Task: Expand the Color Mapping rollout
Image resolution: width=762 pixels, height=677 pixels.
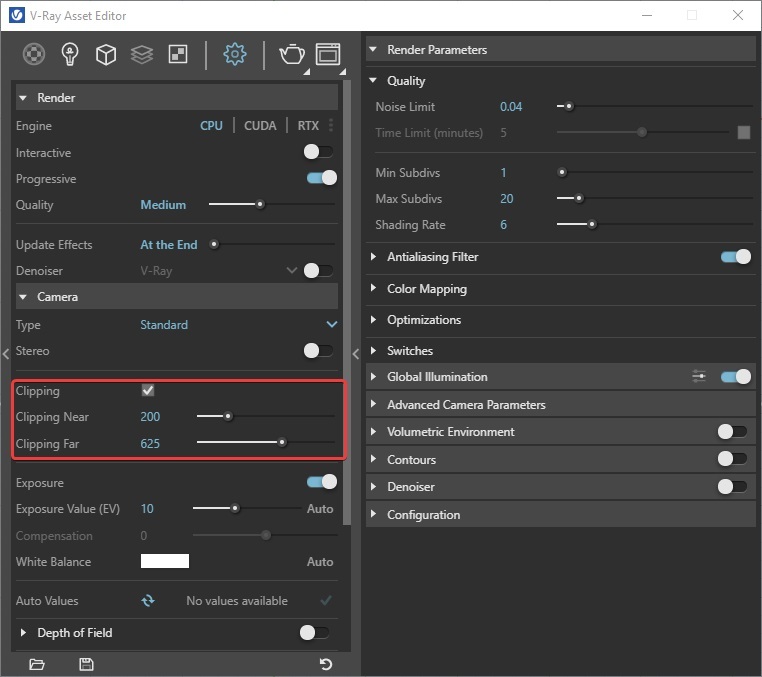Action: coord(373,288)
